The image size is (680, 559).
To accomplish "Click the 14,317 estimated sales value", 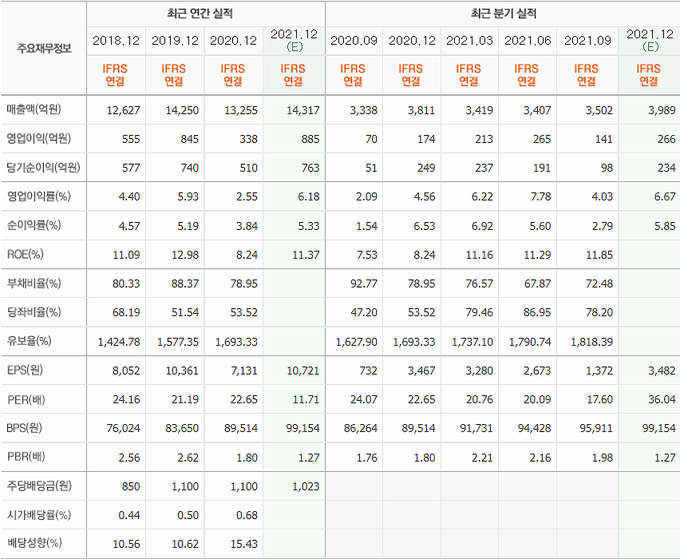I will point(303,111).
